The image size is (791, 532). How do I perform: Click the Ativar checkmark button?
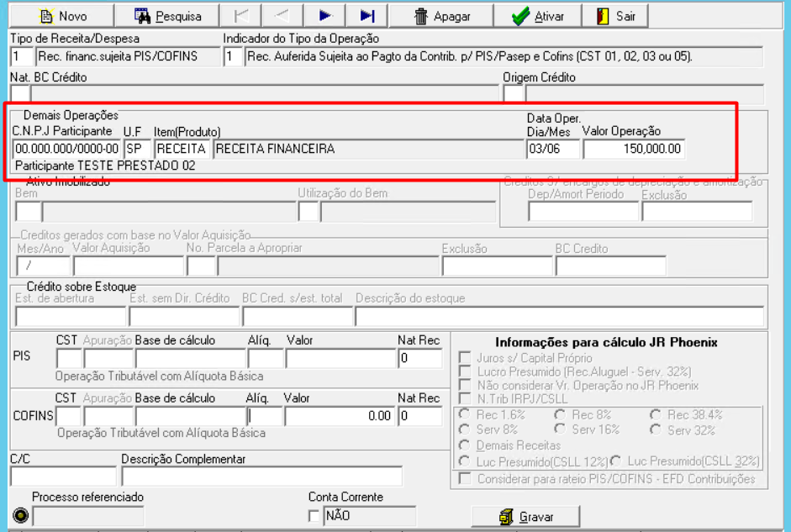(x=537, y=16)
